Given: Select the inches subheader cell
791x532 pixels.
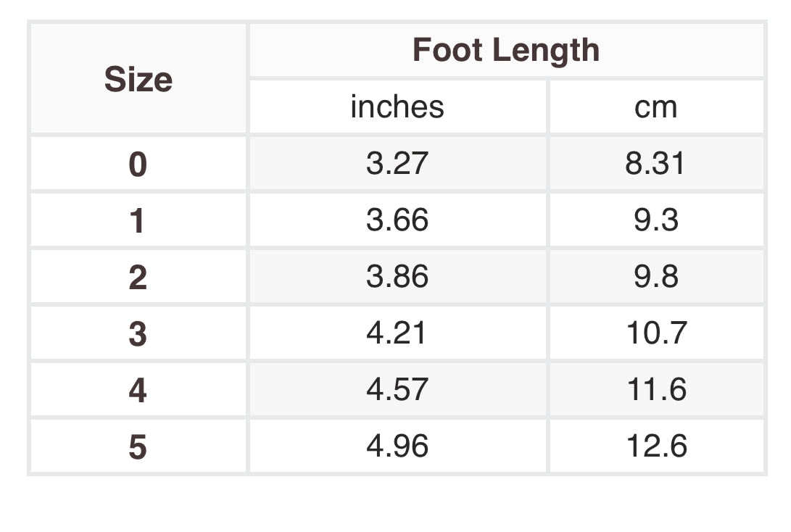Looking at the screenshot, I should pos(397,107).
